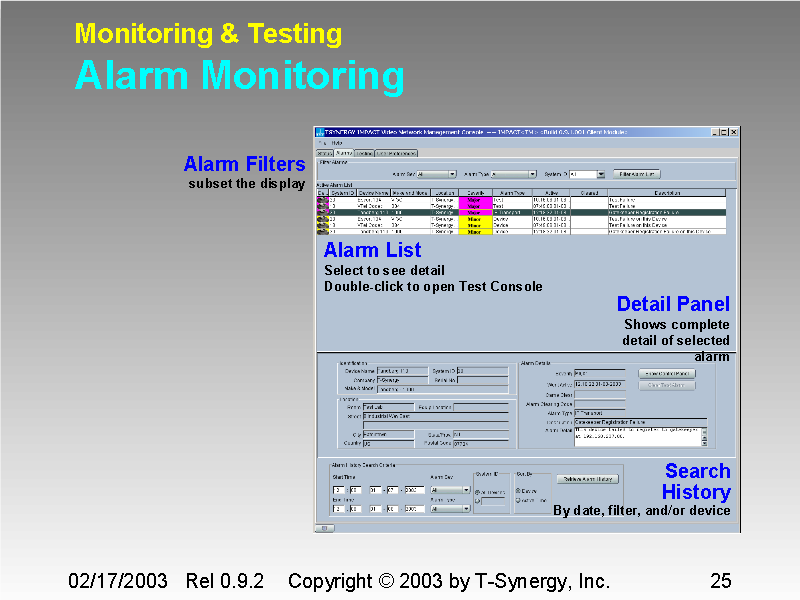Click the Clear This Alarm button
Viewport: 800px width, 600px height.
click(x=668, y=385)
